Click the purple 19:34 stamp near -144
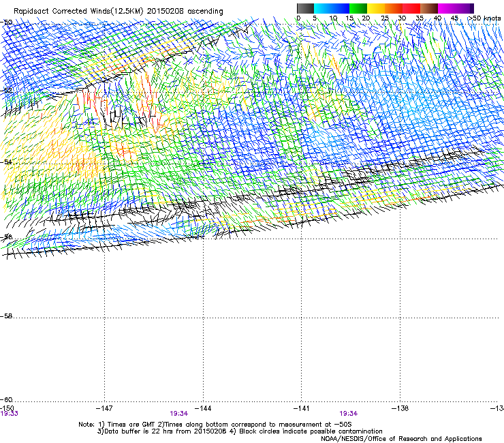The height and width of the screenshot is (443, 504). 178,414
